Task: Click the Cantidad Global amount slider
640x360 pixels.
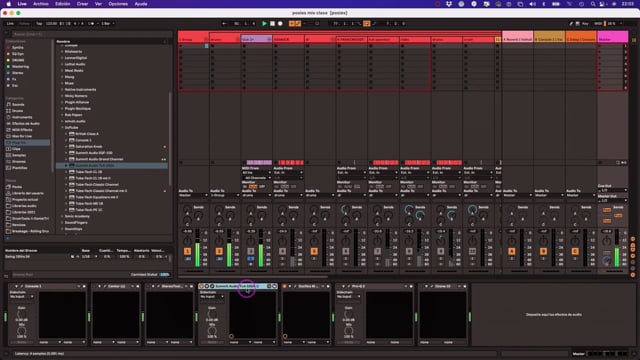Action: coord(164,275)
